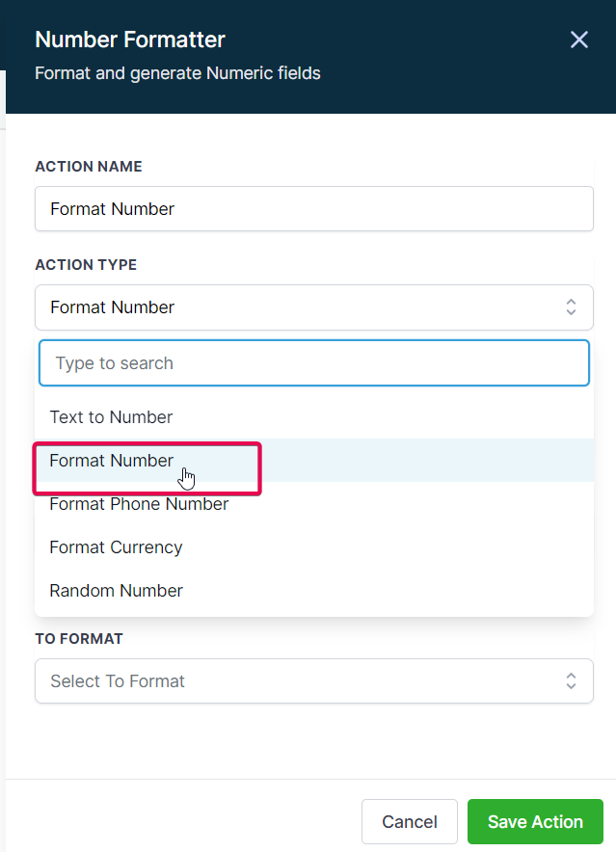Viewport: 616px width, 852px height.
Task: Click the To Format chevron arrows icon
Action: pos(571,681)
